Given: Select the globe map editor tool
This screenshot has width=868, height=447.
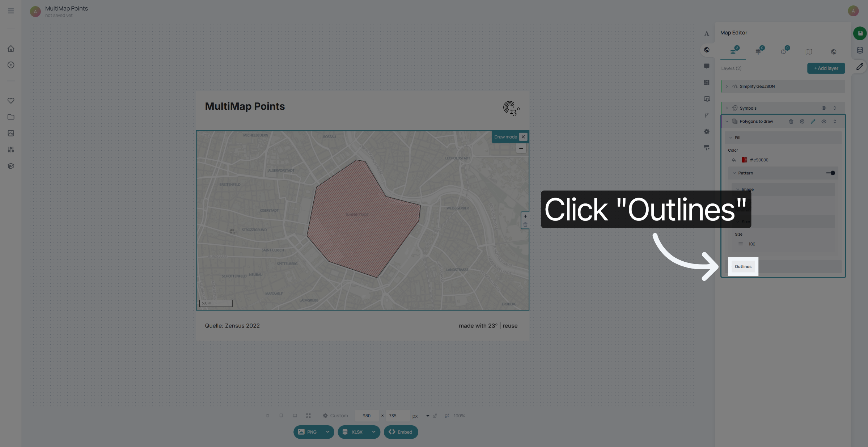Looking at the screenshot, I should point(707,50).
